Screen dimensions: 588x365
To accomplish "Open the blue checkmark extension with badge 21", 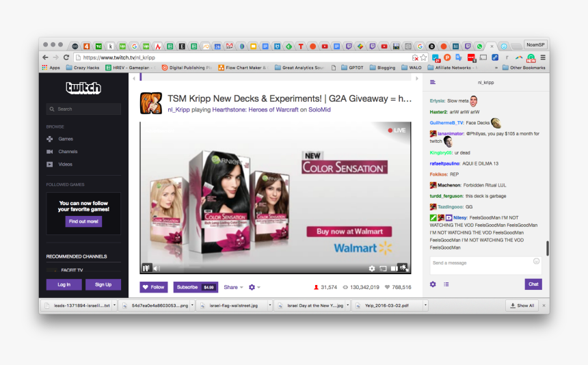I will (436, 57).
